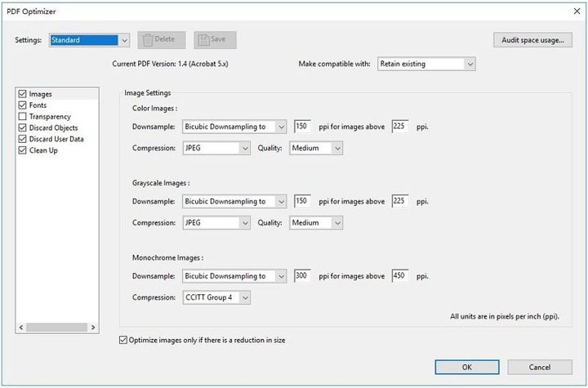Open Color Images Compression JPEG dropdown
Image resolution: width=588 pixels, height=388 pixels.
tap(216, 148)
